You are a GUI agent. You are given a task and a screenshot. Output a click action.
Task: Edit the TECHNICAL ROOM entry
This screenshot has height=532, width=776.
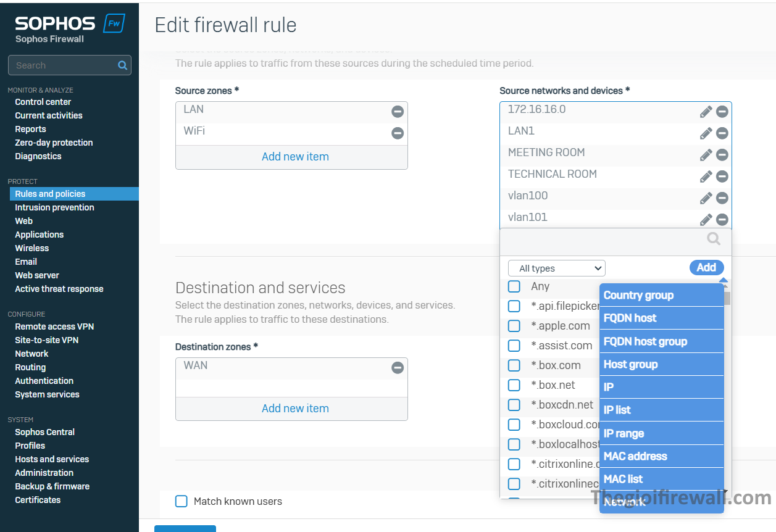[706, 177]
